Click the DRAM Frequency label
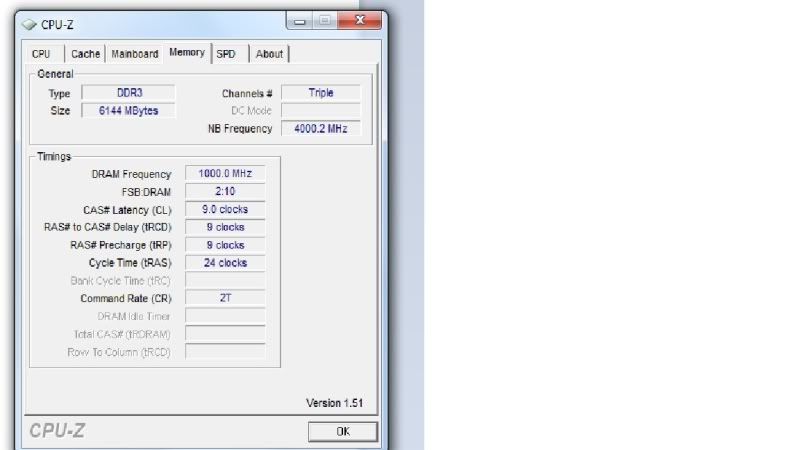This screenshot has height=450, width=800. 131,174
